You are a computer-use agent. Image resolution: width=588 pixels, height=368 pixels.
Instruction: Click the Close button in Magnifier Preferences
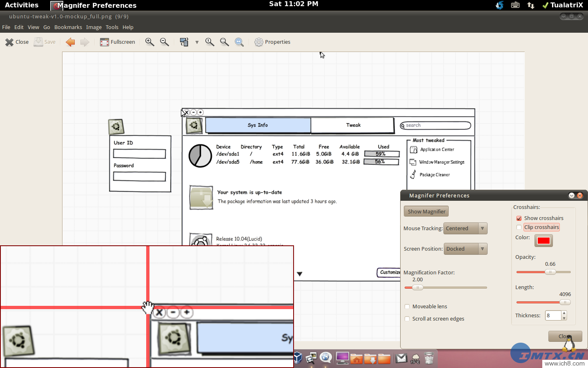click(x=565, y=337)
